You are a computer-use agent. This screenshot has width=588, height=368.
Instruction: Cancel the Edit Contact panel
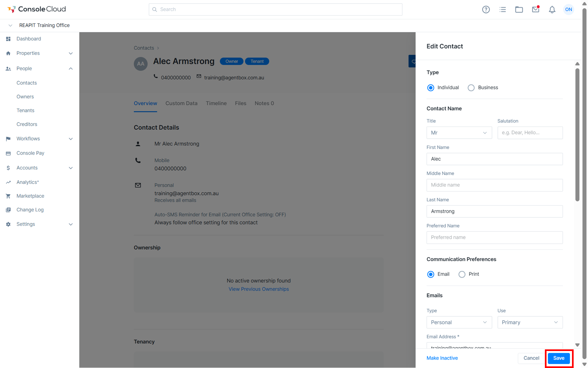coord(531,358)
